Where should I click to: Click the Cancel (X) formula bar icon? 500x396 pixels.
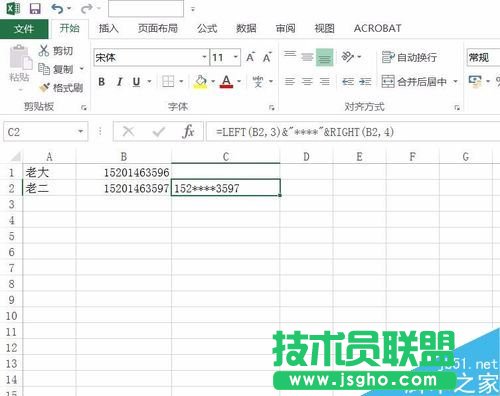[x=128, y=132]
